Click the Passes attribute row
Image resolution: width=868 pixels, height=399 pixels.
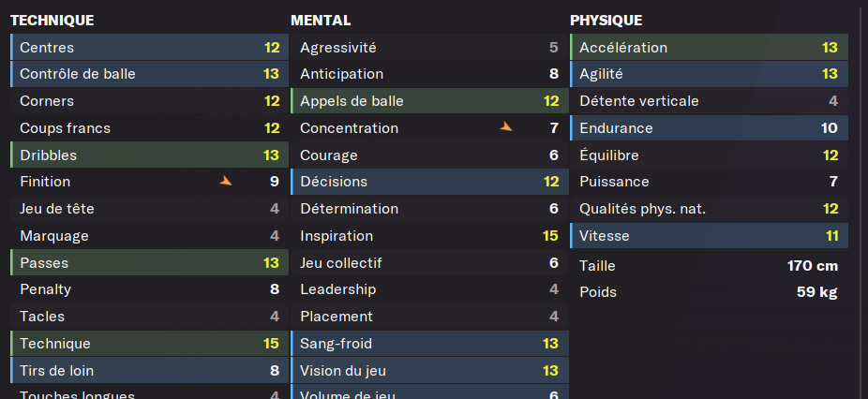click(x=149, y=263)
